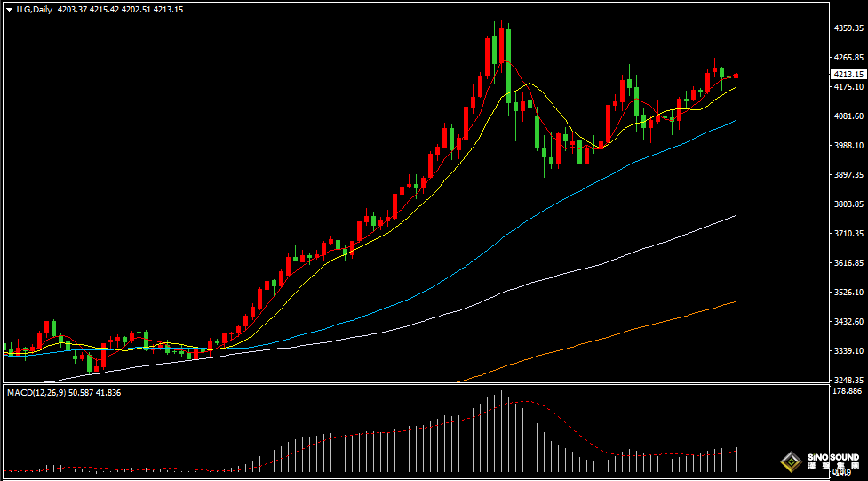Image resolution: width=868 pixels, height=481 pixels.
Task: Click the 4081.60 price axis label
Action: (x=848, y=116)
